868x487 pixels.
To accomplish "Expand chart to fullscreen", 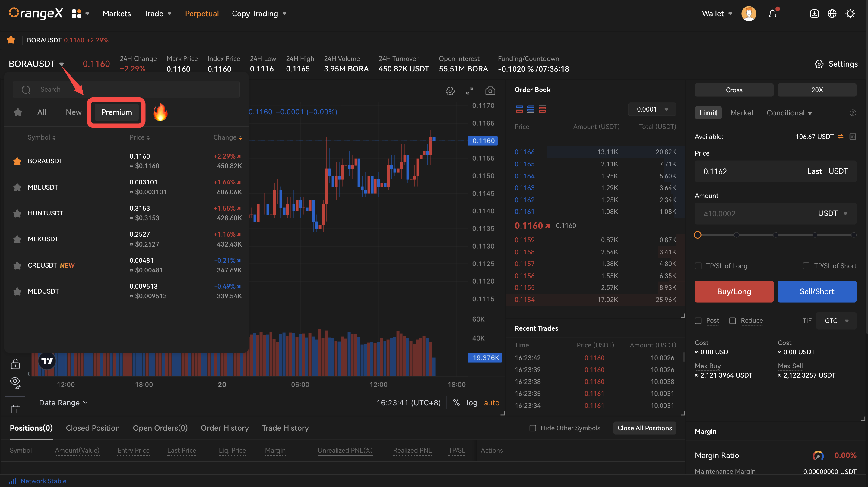I will point(470,91).
